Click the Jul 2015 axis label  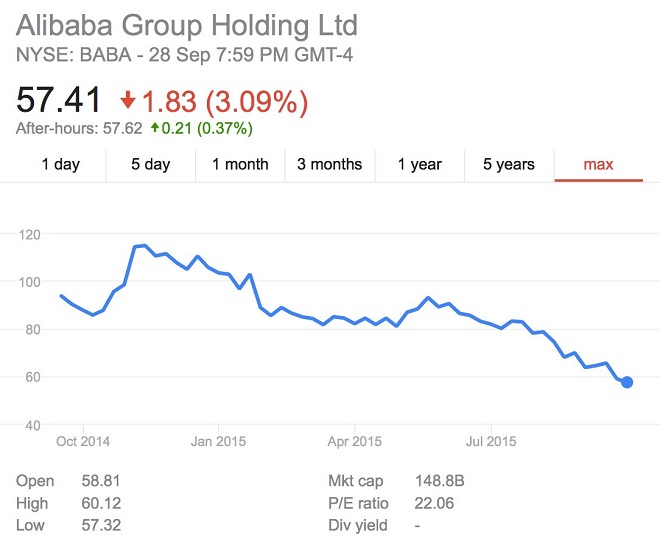[490, 440]
